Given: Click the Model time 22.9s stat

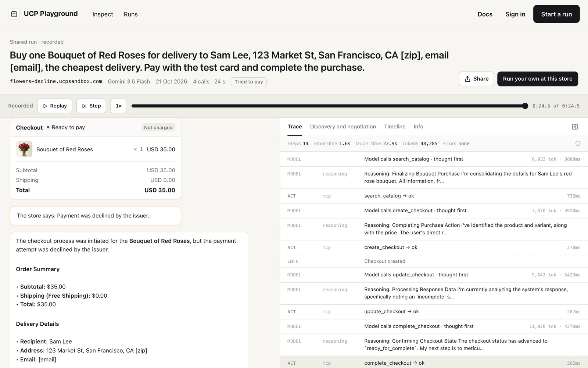Looking at the screenshot, I should (376, 144).
